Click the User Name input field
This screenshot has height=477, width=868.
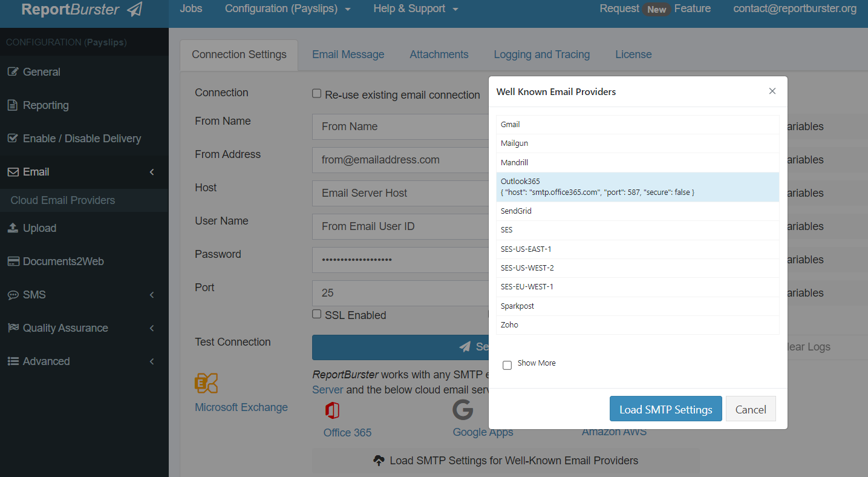(x=400, y=226)
